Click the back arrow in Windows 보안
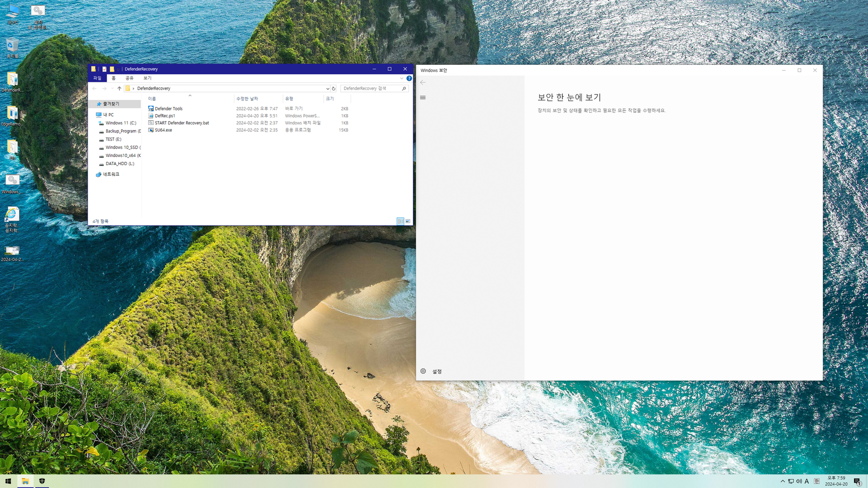The width and height of the screenshot is (868, 488). click(x=423, y=82)
